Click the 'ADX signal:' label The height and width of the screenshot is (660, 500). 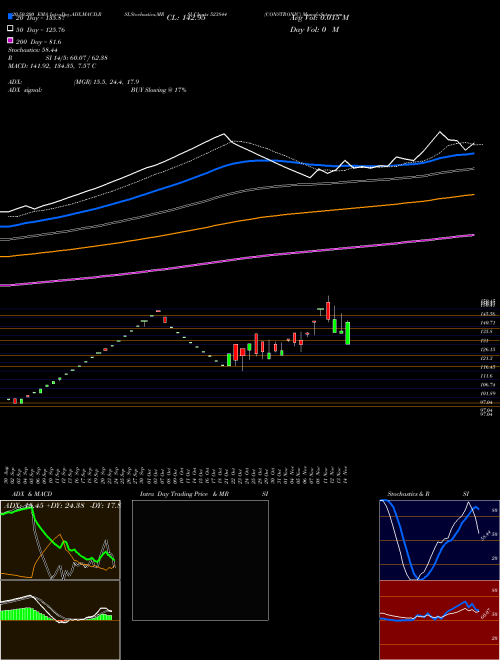[x=25, y=90]
